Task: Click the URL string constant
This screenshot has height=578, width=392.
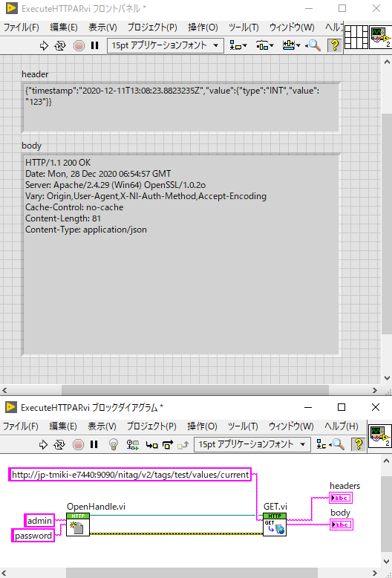Action: tap(131, 475)
